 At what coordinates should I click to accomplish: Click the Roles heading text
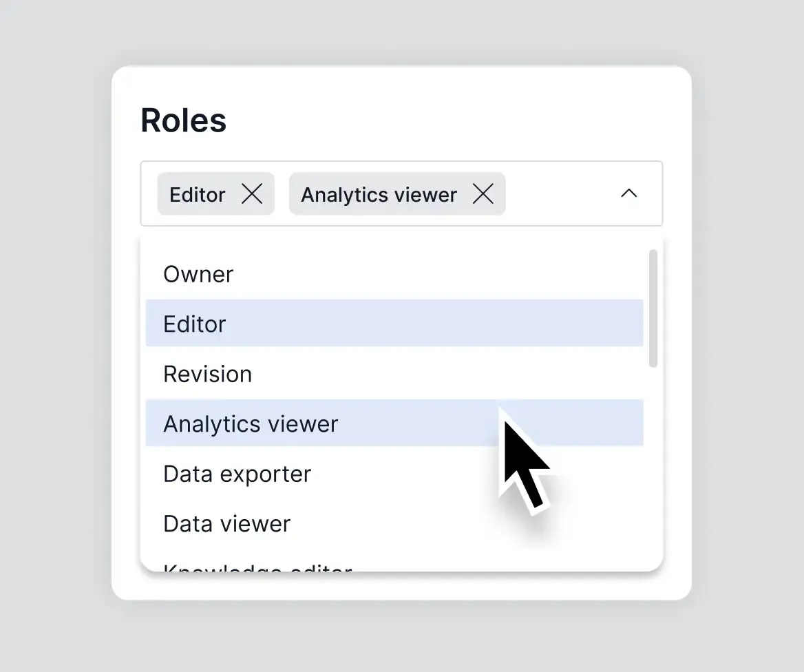[183, 120]
